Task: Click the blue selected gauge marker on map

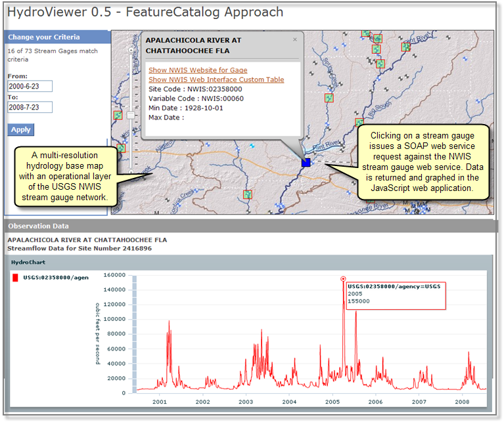Action: (306, 162)
